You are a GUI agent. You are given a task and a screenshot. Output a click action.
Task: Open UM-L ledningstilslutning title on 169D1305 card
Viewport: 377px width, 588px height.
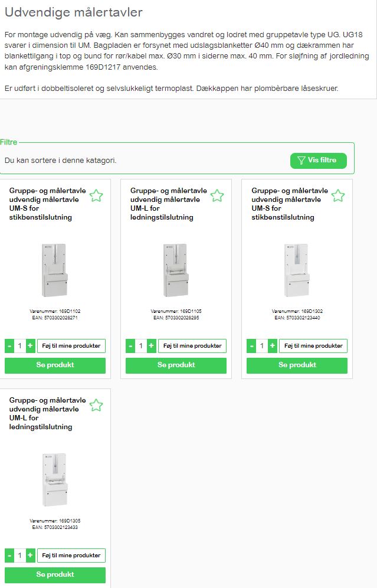47,414
